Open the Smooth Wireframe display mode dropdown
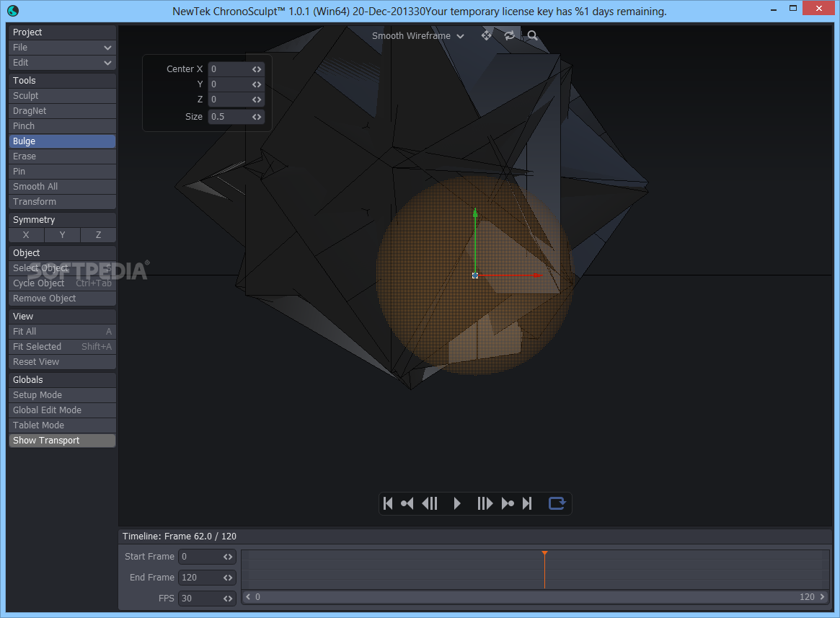840x618 pixels. coord(418,36)
